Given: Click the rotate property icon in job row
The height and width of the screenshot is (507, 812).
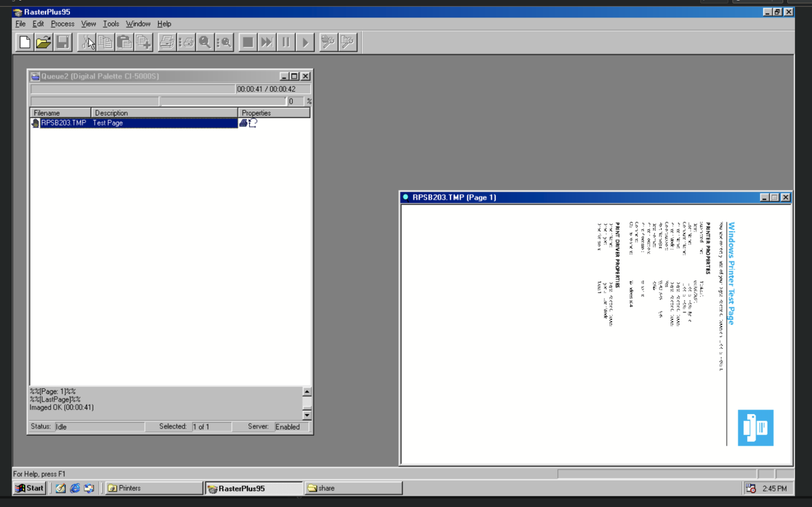Looking at the screenshot, I should [253, 123].
